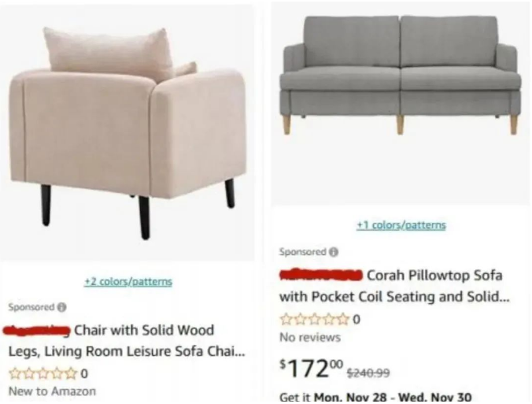Click the fifth star under the sofa listing

coord(342,320)
